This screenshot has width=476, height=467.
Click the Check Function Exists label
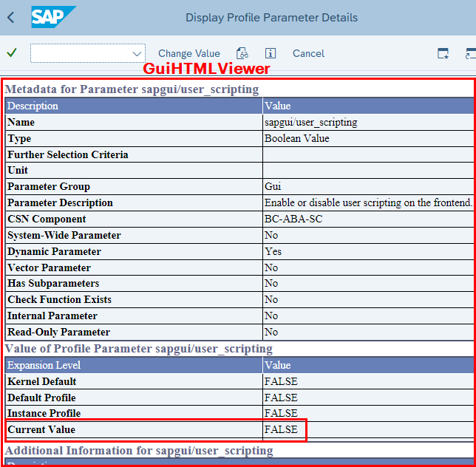pos(59,300)
